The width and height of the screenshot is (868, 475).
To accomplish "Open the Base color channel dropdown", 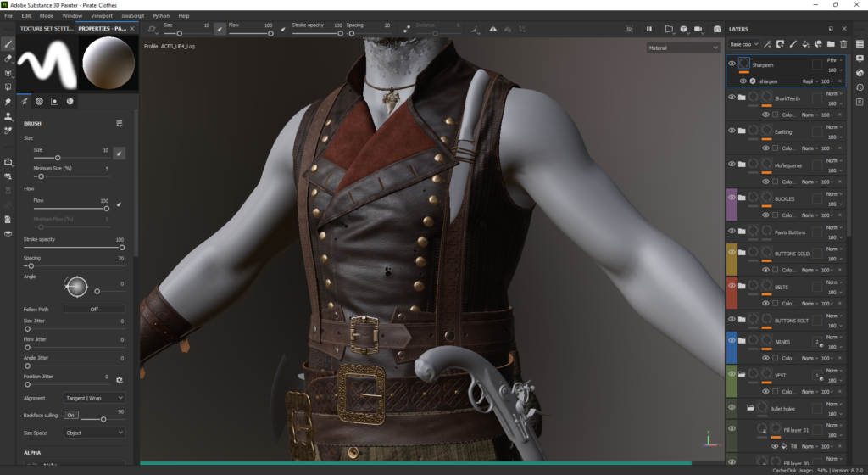I will coord(744,44).
